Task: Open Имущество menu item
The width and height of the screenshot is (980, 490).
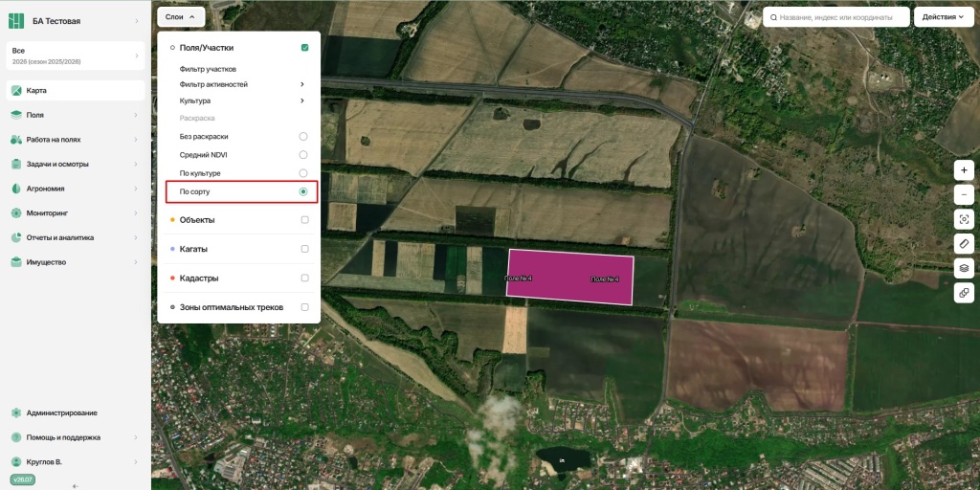Action: point(76,262)
